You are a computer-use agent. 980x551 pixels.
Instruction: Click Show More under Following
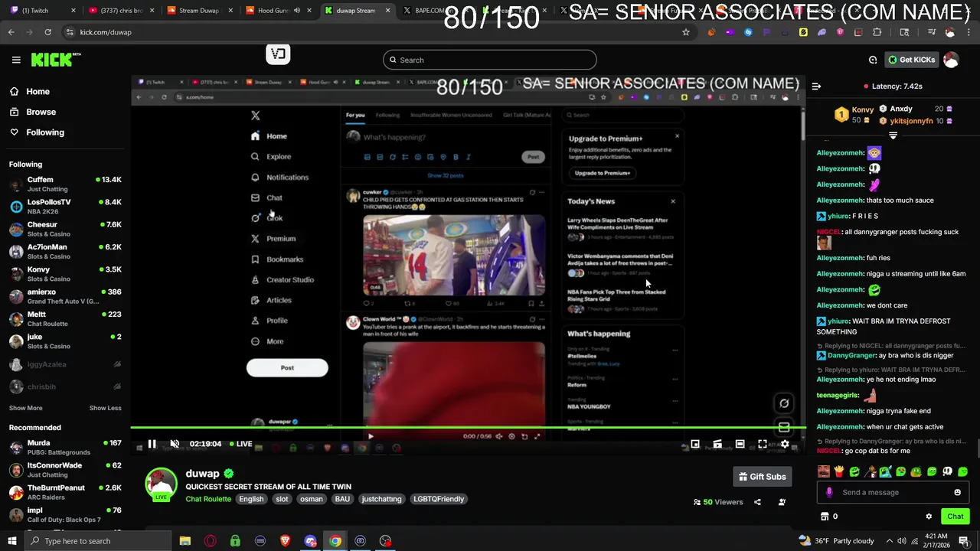[x=26, y=408]
